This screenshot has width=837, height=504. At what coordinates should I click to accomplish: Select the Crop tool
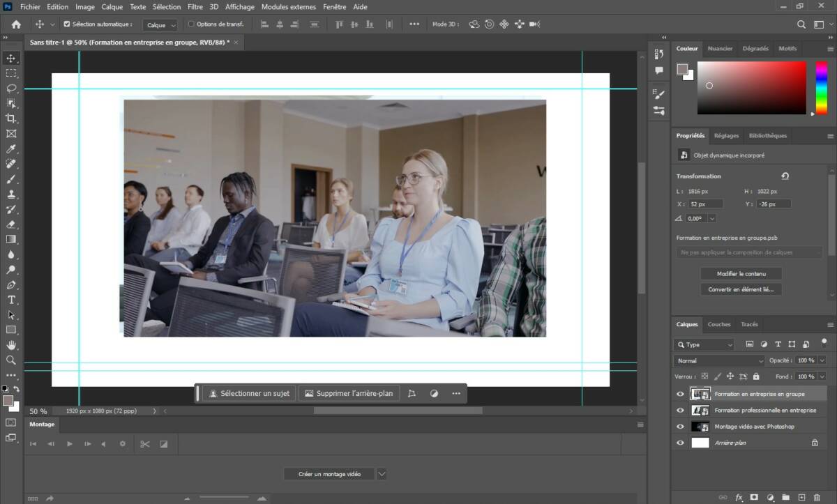tap(11, 118)
